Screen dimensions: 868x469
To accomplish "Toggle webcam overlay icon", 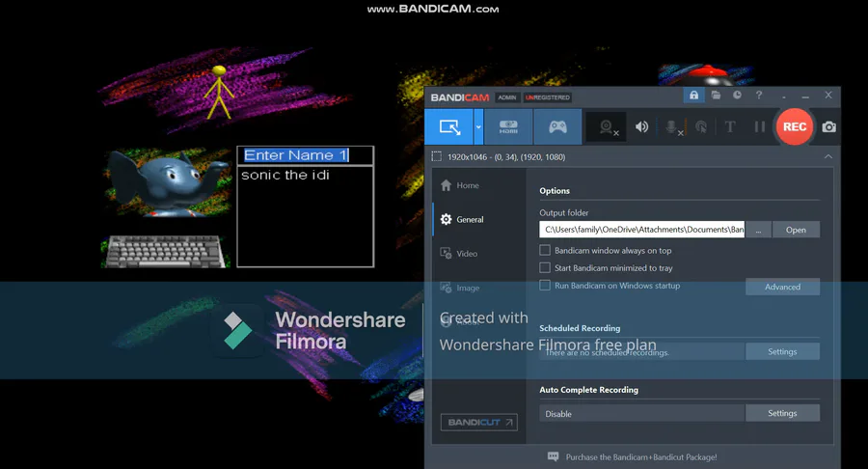I will click(607, 127).
